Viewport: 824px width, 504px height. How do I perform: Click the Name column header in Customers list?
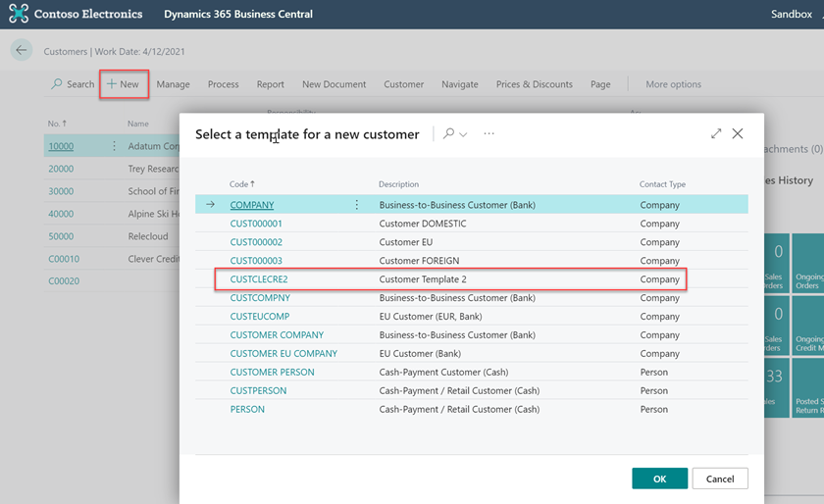[137, 124]
